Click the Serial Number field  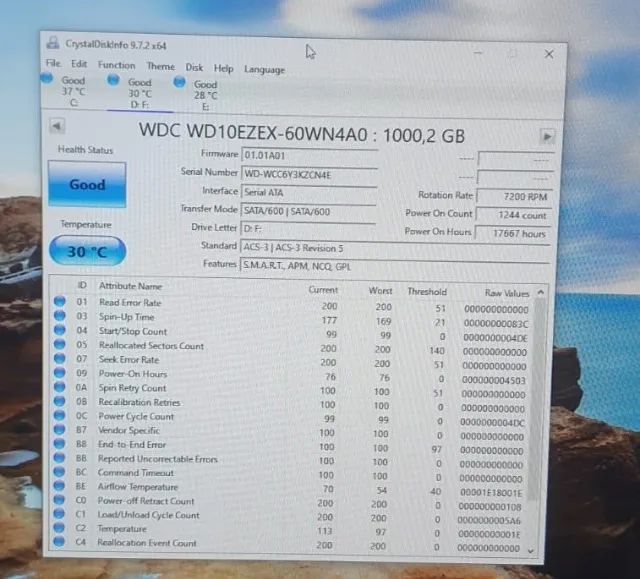pyautogui.click(x=309, y=175)
